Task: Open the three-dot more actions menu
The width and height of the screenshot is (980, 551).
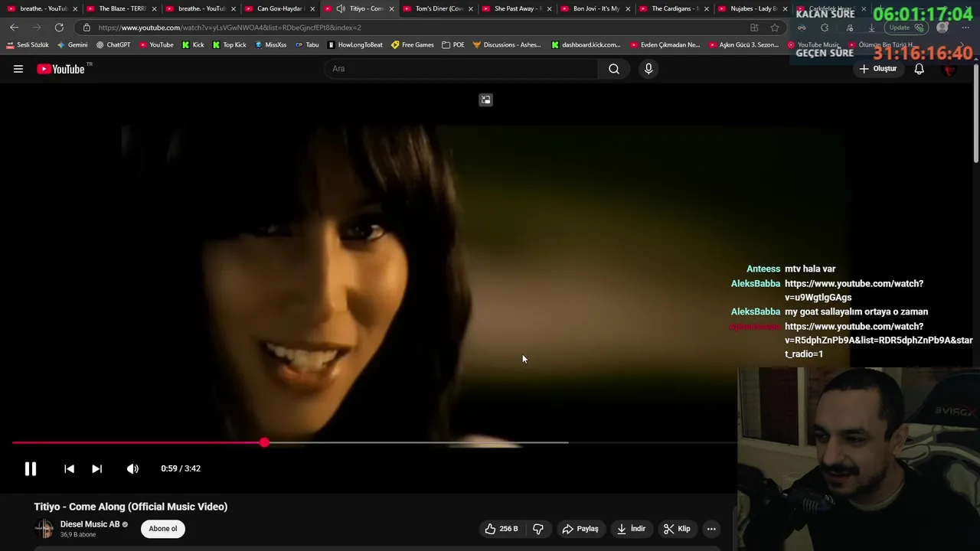Action: 711,529
